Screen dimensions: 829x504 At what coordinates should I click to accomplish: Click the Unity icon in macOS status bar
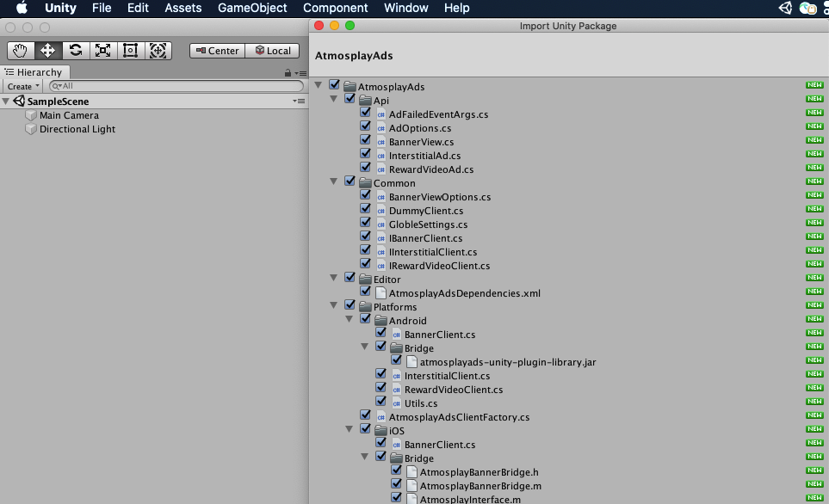tap(786, 8)
